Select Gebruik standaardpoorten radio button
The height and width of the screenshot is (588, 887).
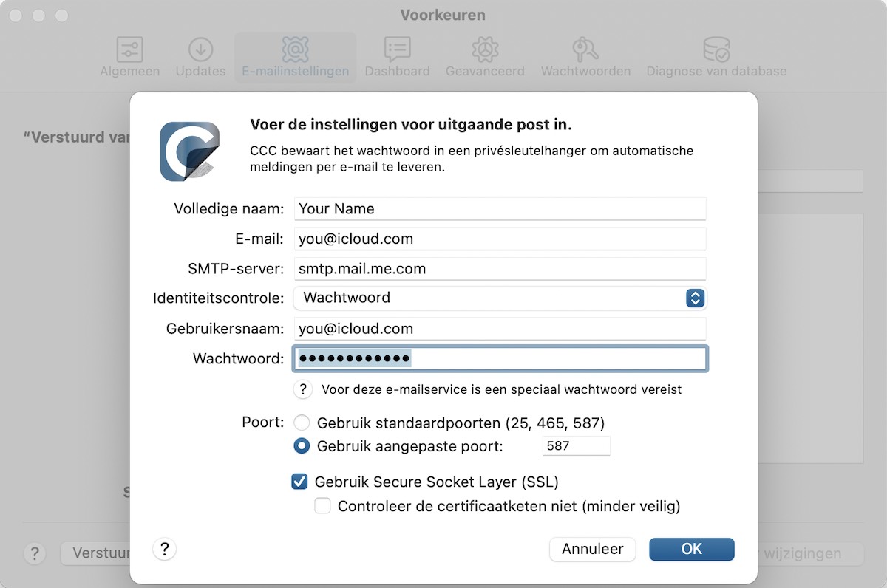pyautogui.click(x=302, y=423)
